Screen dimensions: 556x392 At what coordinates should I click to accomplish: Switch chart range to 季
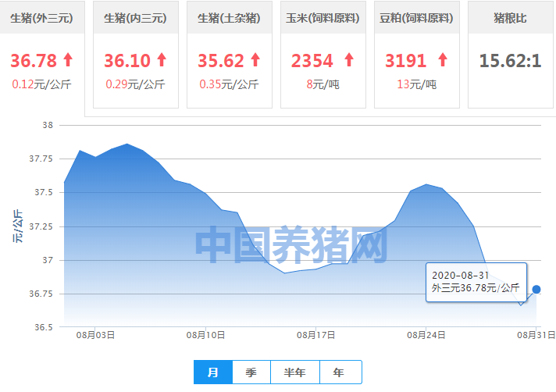point(251,372)
